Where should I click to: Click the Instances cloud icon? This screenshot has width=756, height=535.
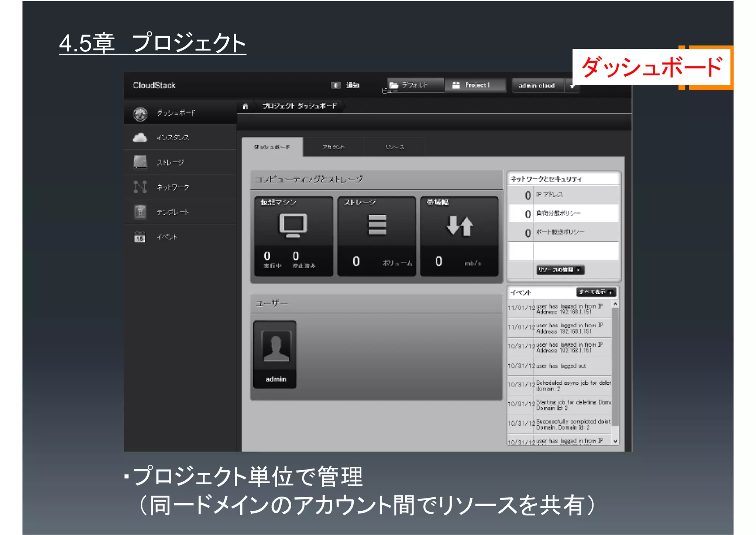click(140, 138)
